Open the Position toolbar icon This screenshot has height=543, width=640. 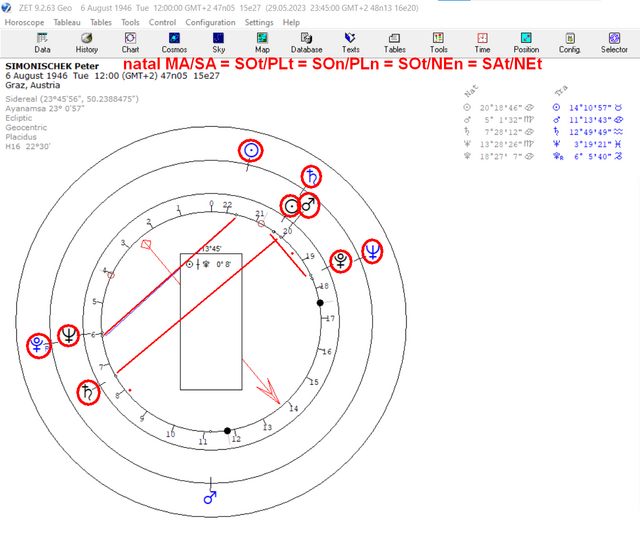click(x=526, y=43)
